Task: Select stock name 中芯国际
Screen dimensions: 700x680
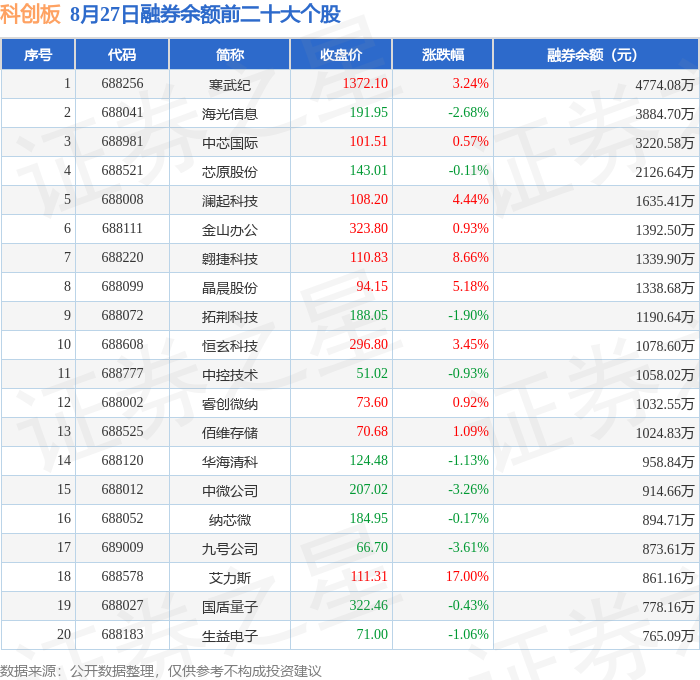Action: point(229,142)
